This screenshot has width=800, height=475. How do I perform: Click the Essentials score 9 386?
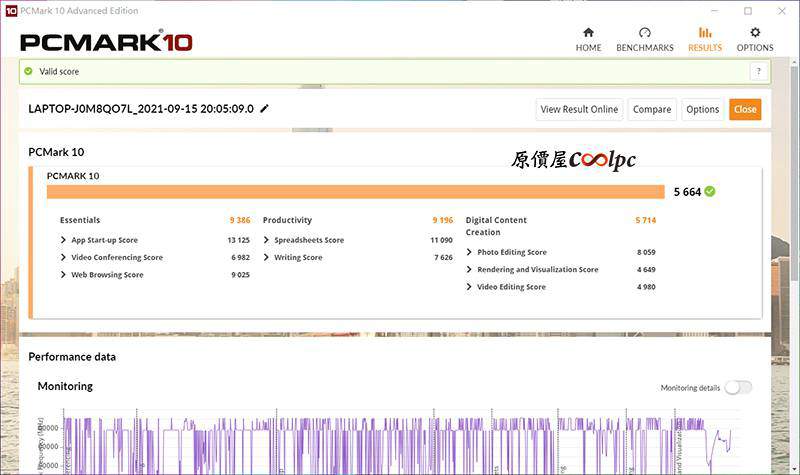(x=240, y=220)
